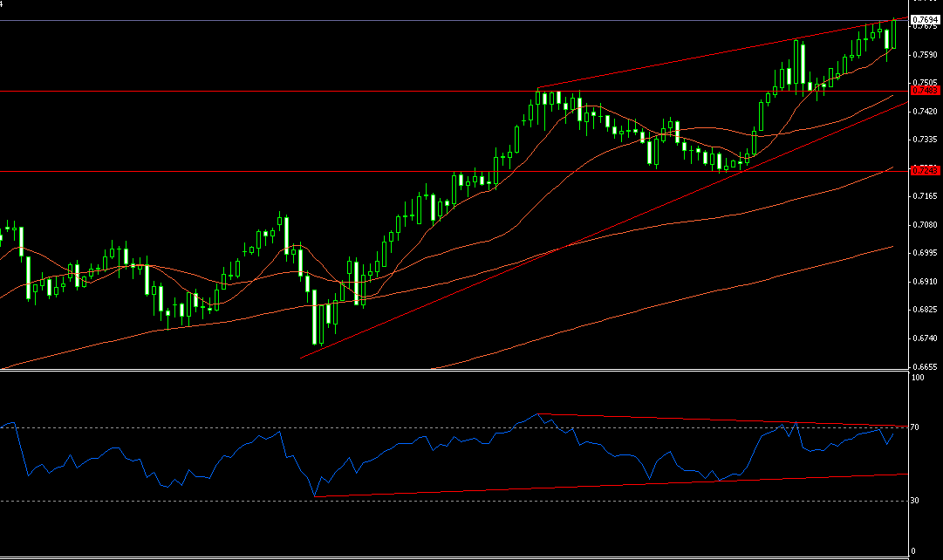Click the 0.6655 value on the price axis
The width and height of the screenshot is (943, 560).
[x=925, y=367]
